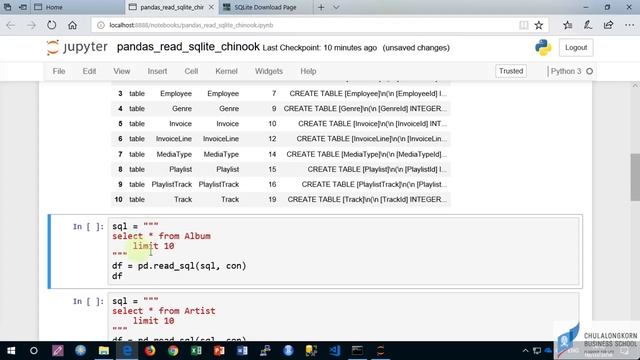
Task: Open the Help menu
Action: tap(308, 71)
